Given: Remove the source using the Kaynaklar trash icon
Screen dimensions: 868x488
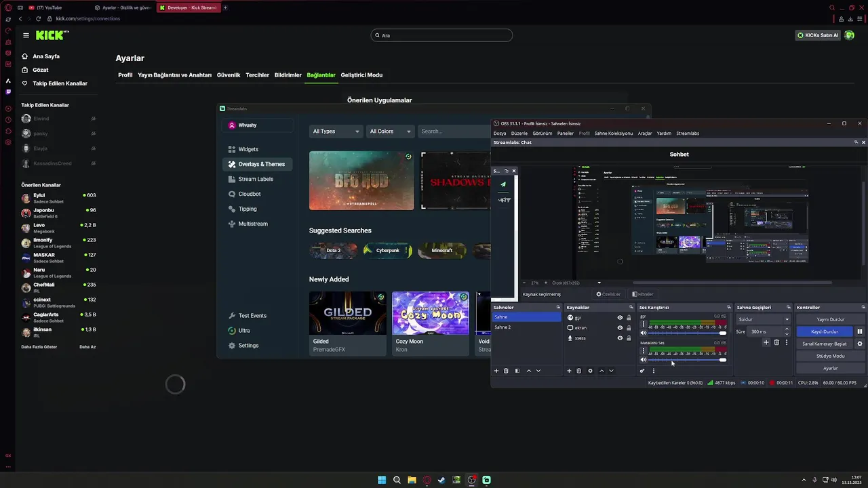Looking at the screenshot, I should [x=578, y=371].
